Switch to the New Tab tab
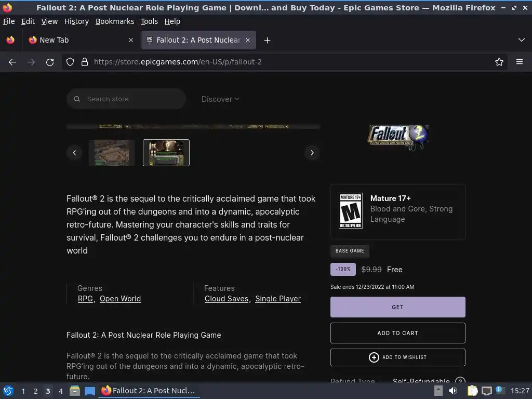The image size is (532, 399). point(81,40)
